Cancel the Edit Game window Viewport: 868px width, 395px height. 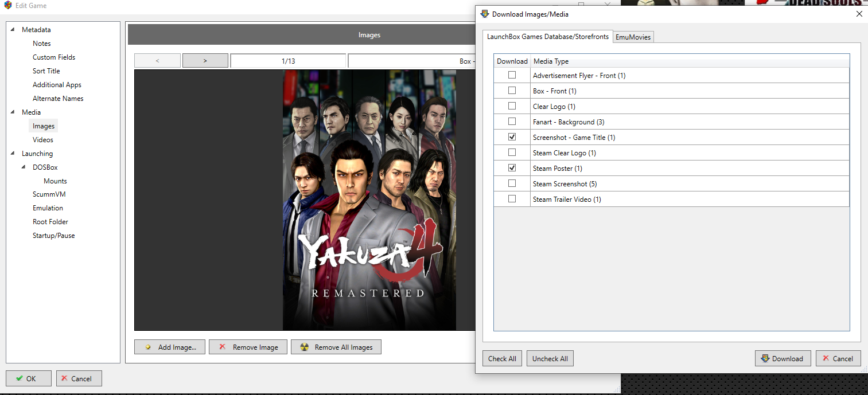[x=79, y=378]
